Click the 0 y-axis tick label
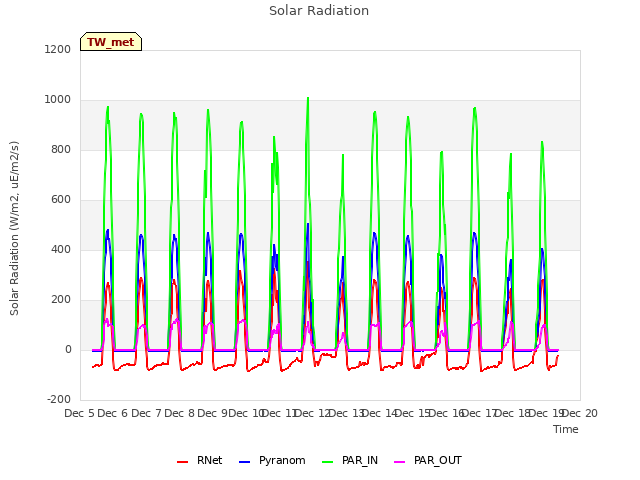Viewport: 640px width, 480px height. coord(68,349)
